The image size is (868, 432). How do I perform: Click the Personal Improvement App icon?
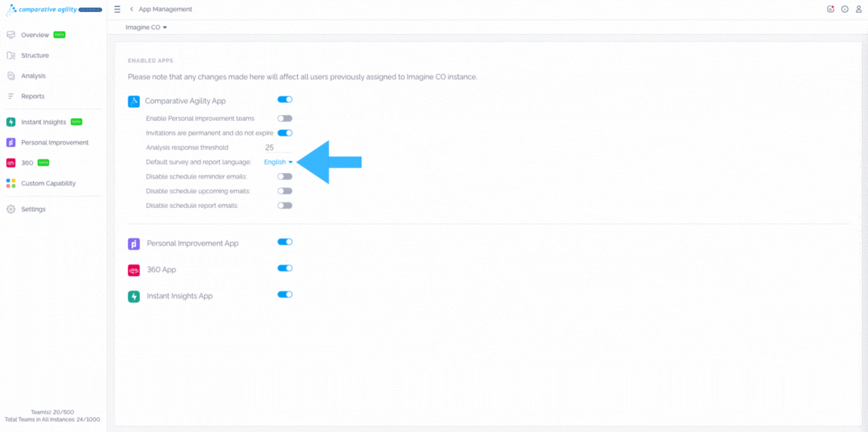pos(134,244)
